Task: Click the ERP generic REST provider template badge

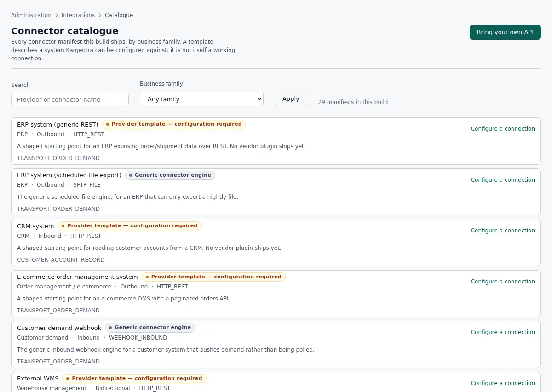Action: pyautogui.click(x=174, y=124)
